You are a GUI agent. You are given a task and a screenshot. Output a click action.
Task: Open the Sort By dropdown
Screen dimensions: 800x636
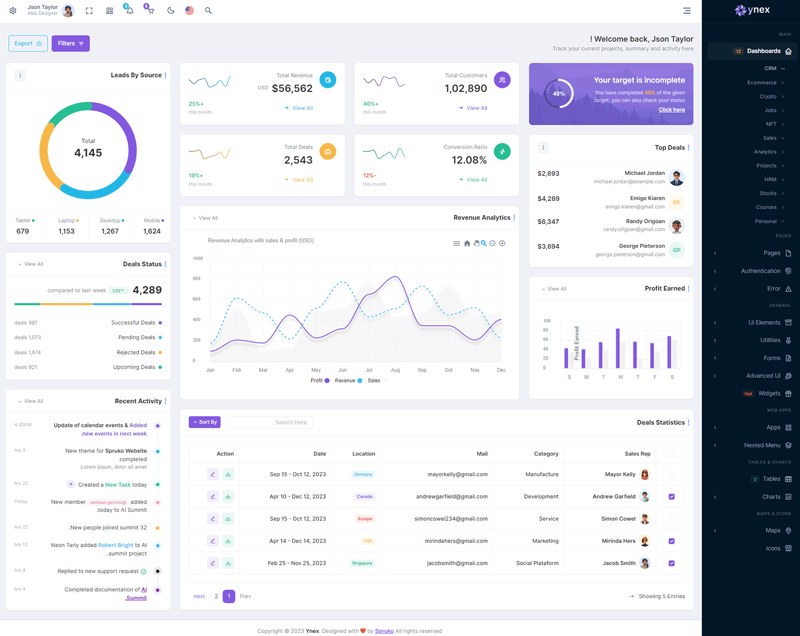point(205,422)
